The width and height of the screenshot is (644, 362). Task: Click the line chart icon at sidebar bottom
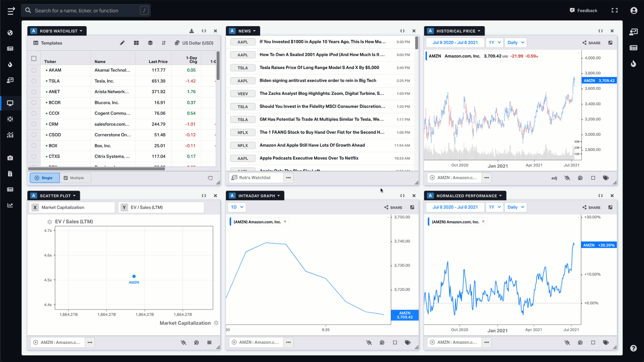pyautogui.click(x=10, y=205)
